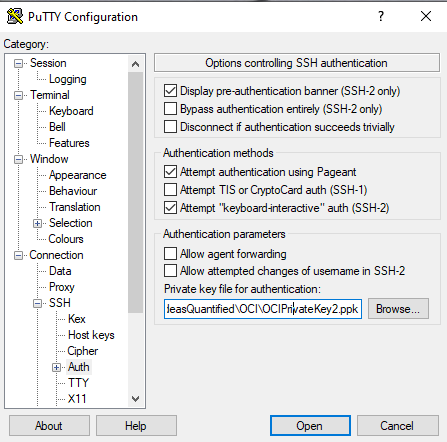Enable Bypass authentication entirely checkbox
447x442 pixels.
(170, 109)
